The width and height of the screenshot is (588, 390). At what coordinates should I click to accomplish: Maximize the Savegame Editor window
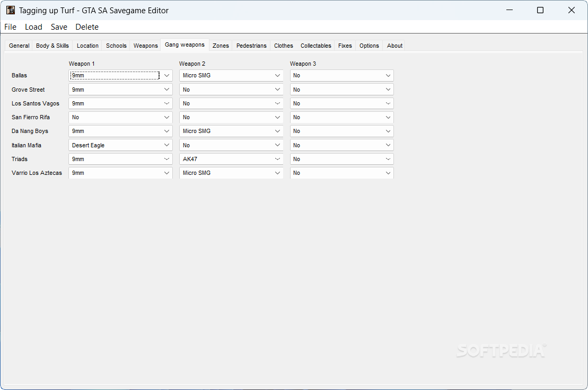(540, 10)
